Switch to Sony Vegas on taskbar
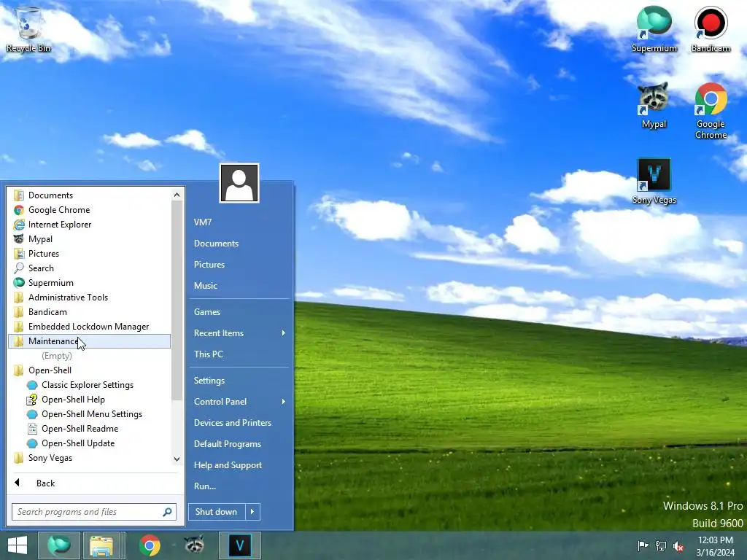This screenshot has height=560, width=747. [x=239, y=545]
